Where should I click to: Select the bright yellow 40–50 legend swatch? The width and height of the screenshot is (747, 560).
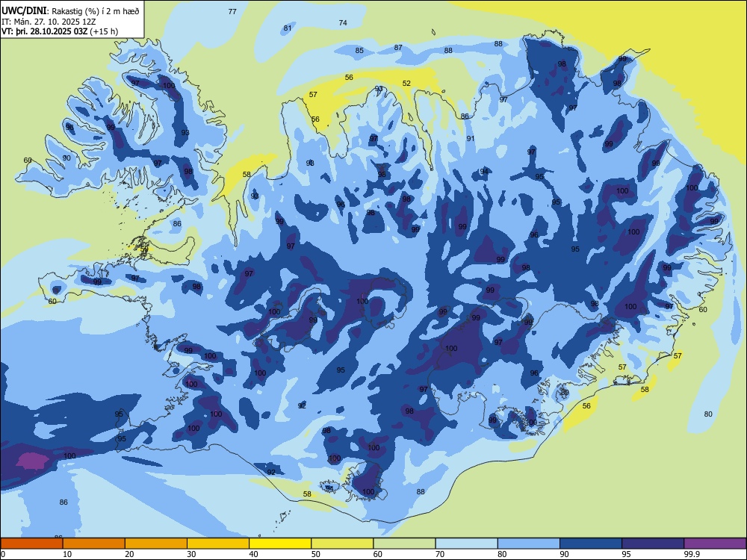(x=280, y=544)
